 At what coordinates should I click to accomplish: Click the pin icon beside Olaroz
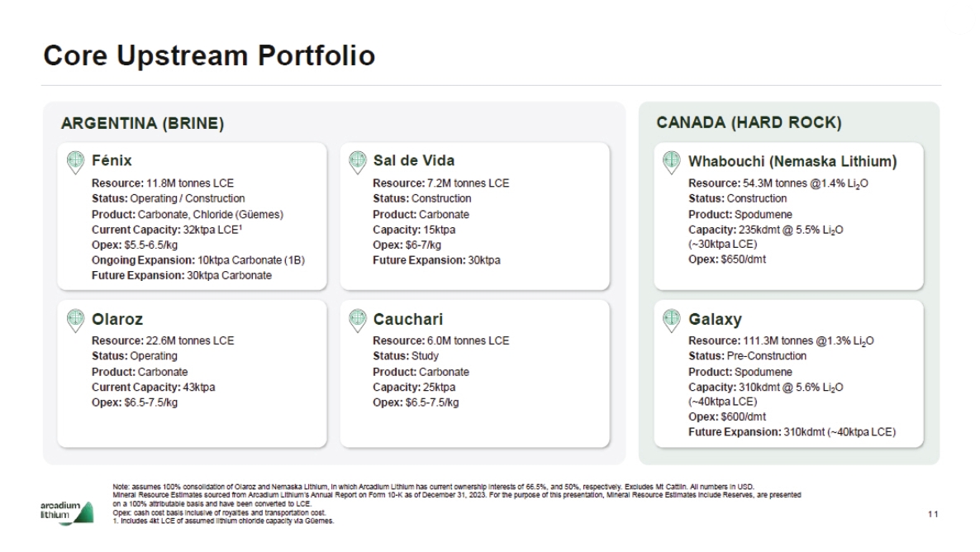[75, 320]
